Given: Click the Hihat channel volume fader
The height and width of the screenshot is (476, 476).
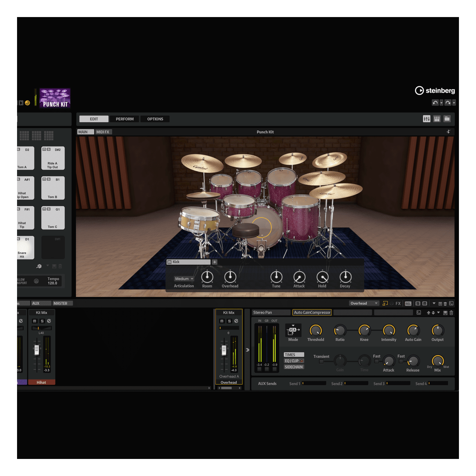Looking at the screenshot, I should (x=37, y=350).
